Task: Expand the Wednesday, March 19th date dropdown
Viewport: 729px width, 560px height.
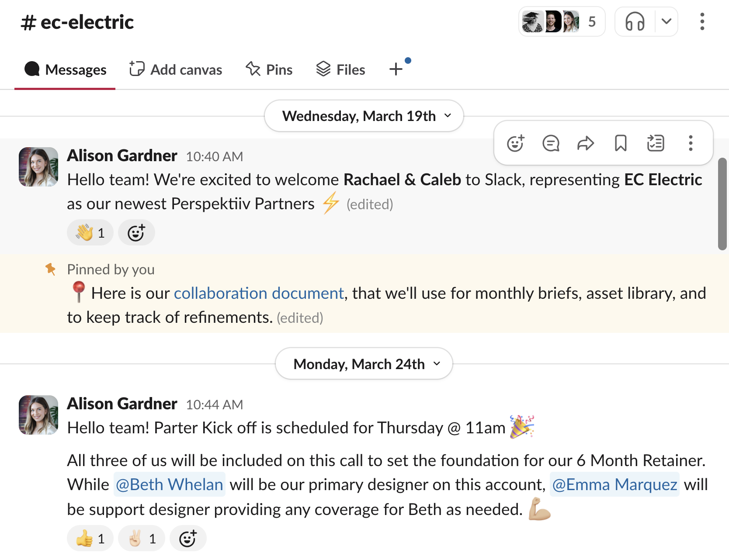Action: coord(364,116)
